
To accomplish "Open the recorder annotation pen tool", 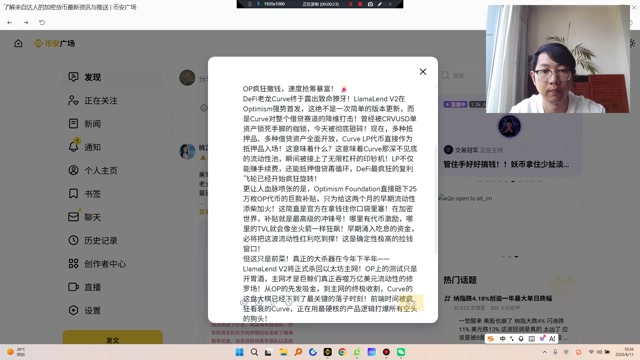I will tap(380, 4).
